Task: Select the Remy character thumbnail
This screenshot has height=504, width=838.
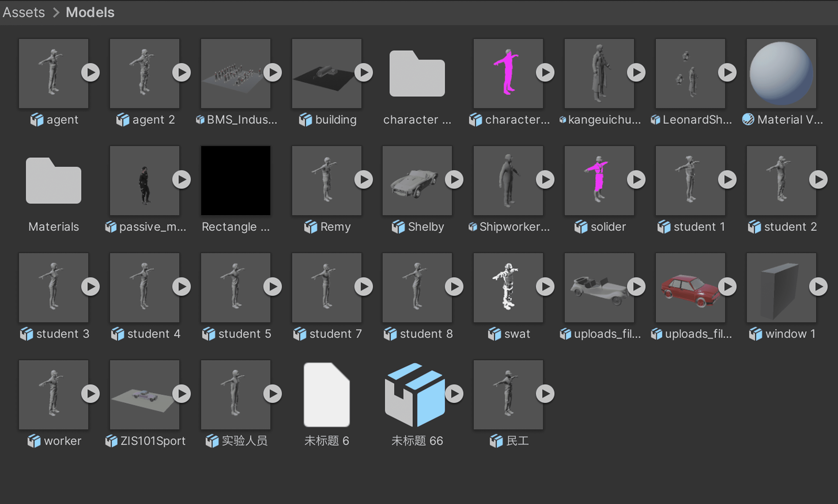Action: (x=327, y=180)
